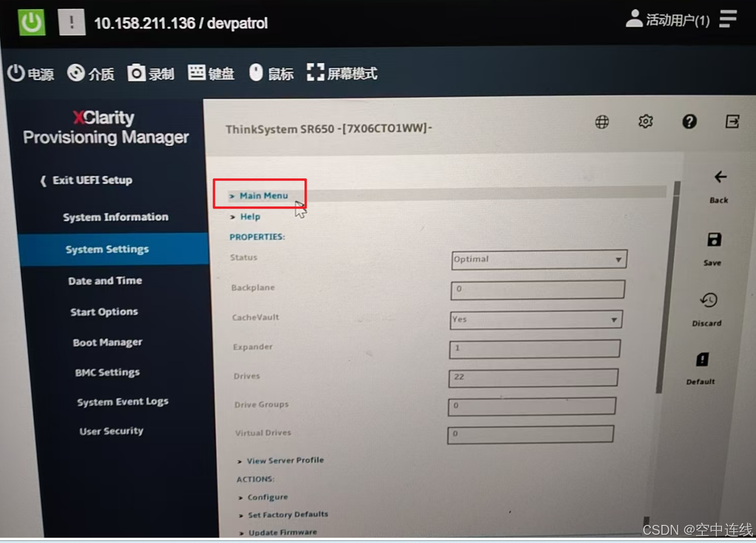Image resolution: width=756 pixels, height=543 pixels.
Task: Open the CacheVault Yes dropdown
Action: [x=536, y=320]
